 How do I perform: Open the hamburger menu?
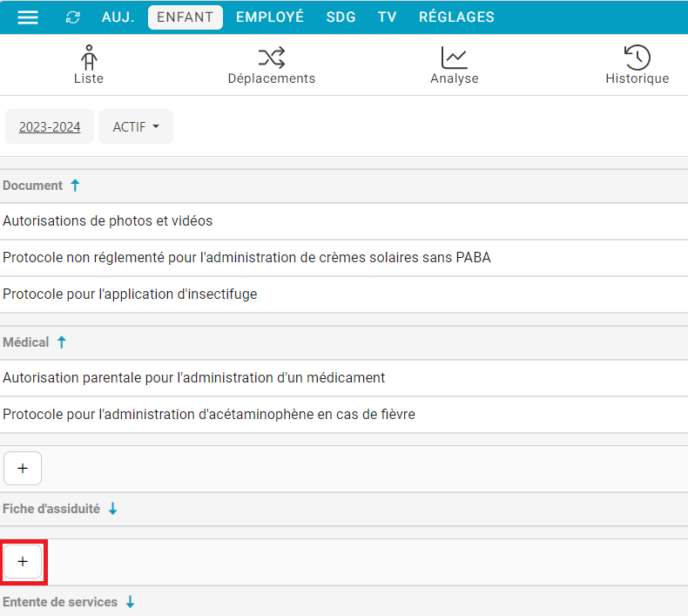click(28, 17)
